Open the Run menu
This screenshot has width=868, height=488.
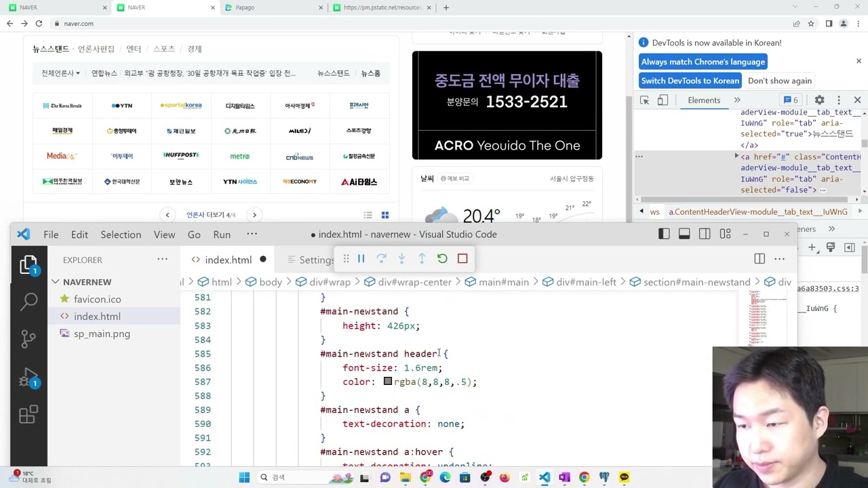(x=222, y=235)
